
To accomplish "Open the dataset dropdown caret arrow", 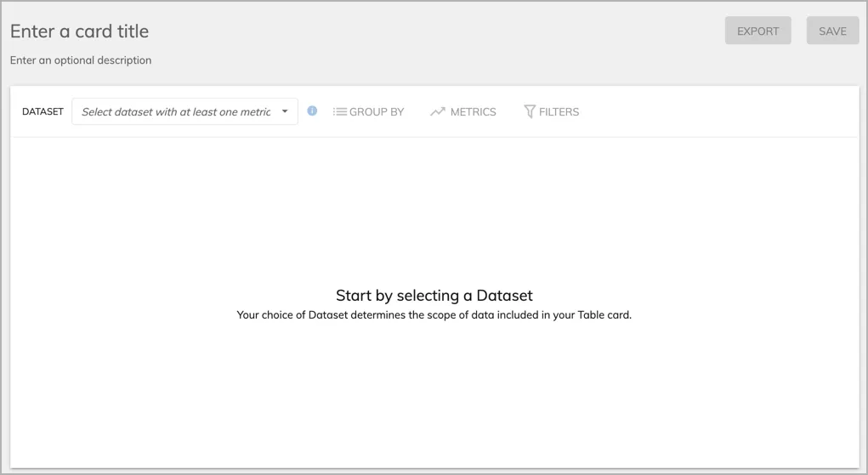I will point(285,111).
